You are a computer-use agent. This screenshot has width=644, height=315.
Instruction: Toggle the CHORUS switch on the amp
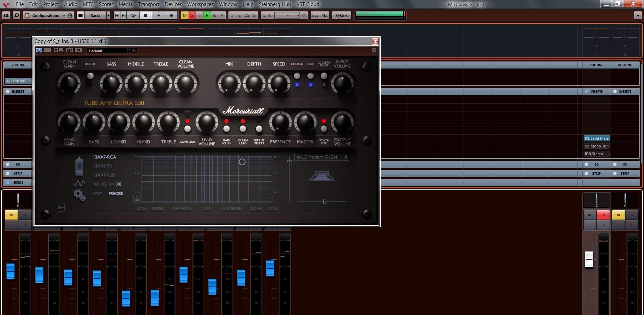tap(297, 76)
